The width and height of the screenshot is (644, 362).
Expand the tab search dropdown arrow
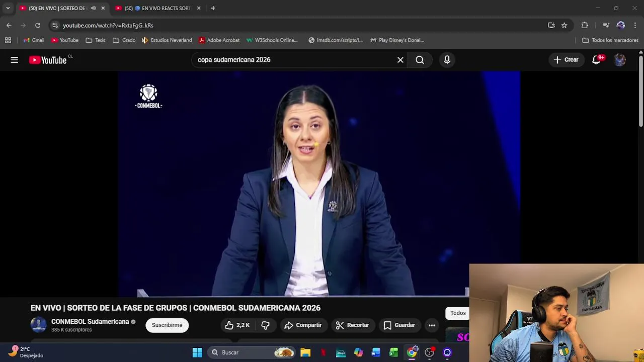8,8
